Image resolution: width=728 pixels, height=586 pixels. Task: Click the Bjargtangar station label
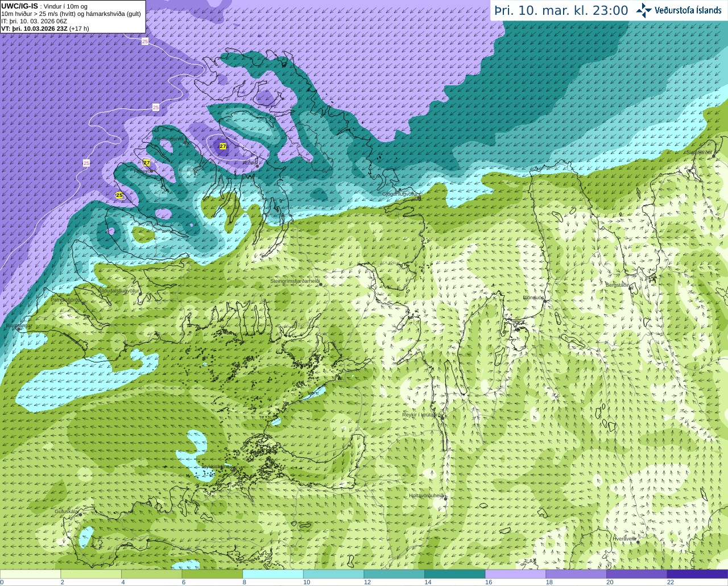pyautogui.click(x=19, y=325)
